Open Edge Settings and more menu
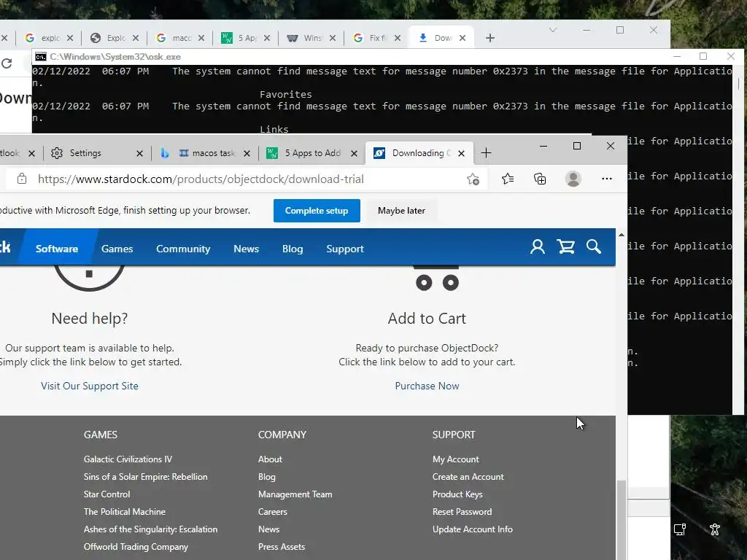The height and width of the screenshot is (560, 747). point(606,179)
